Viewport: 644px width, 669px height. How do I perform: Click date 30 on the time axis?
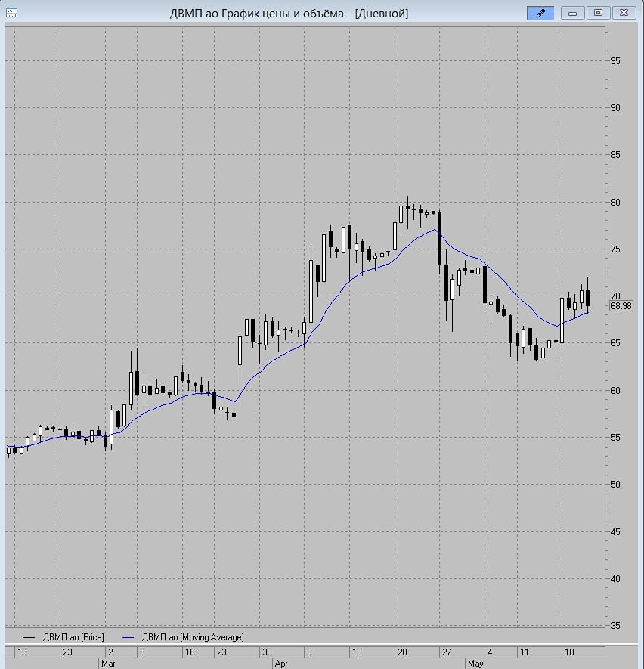(267, 652)
